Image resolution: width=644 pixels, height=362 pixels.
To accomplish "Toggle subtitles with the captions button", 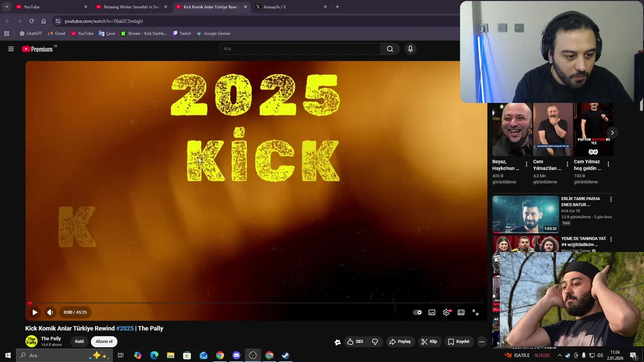I will tap(432, 312).
